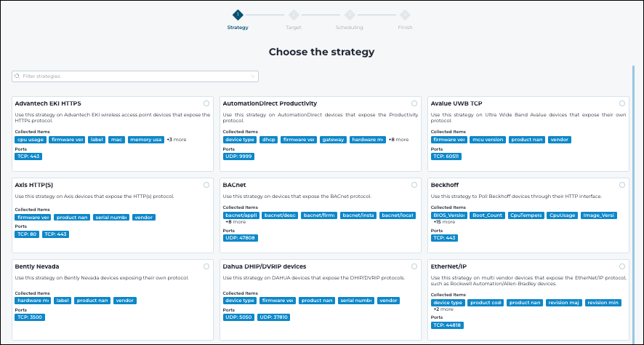
Task: Click the 'bacnet/appli' tag
Action: pyautogui.click(x=241, y=215)
